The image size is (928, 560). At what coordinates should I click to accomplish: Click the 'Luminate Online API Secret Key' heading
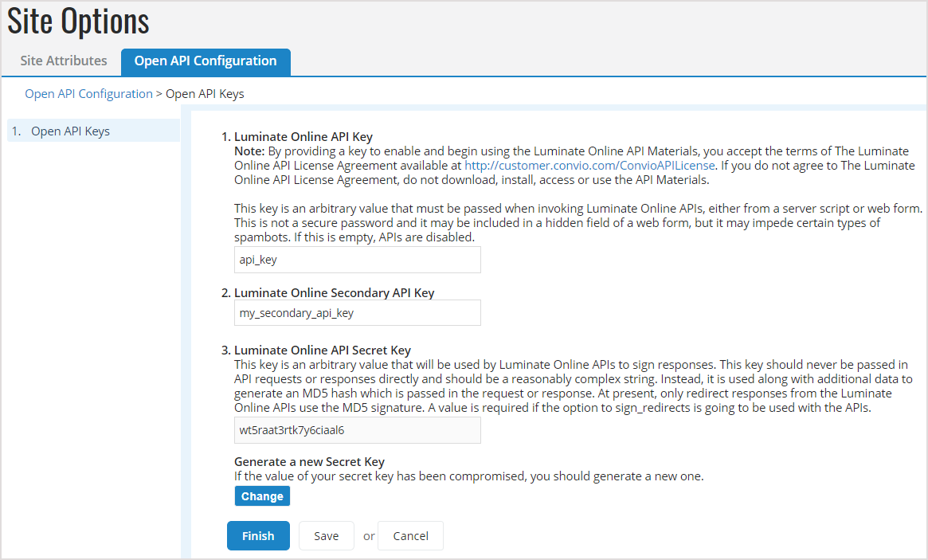(323, 350)
